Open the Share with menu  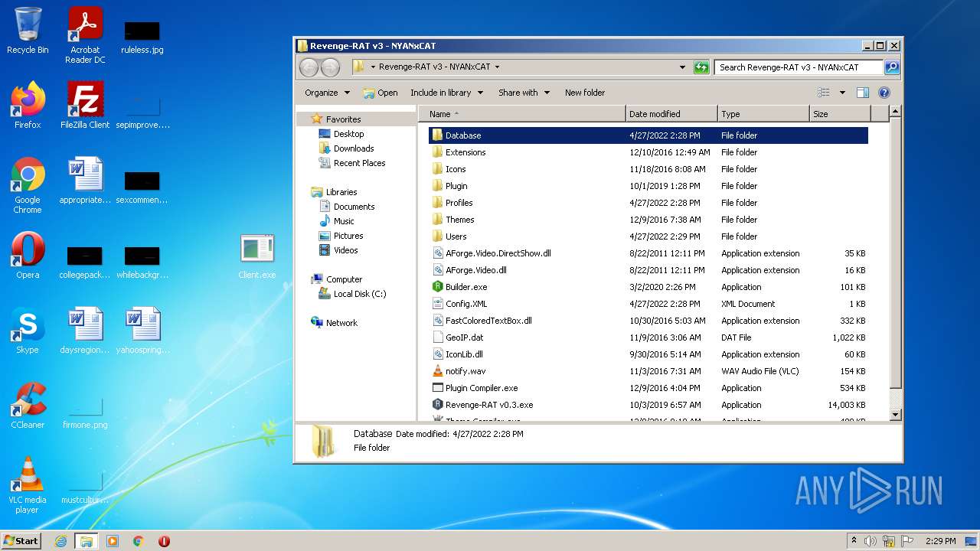[x=524, y=93]
